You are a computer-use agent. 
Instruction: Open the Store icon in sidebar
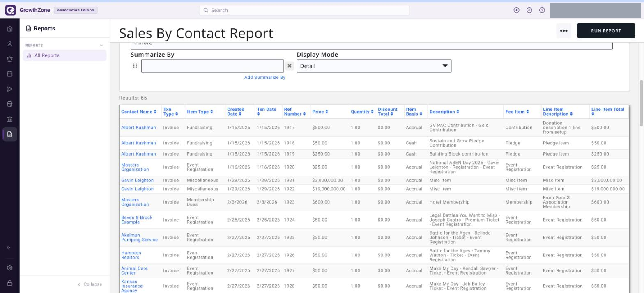click(x=10, y=104)
